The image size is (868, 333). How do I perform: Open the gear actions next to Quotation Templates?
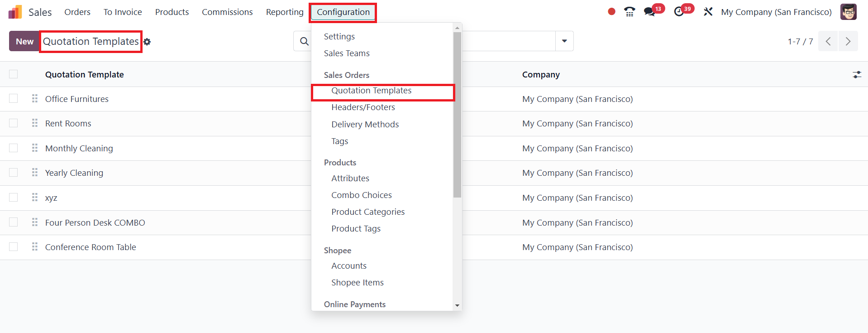pyautogui.click(x=147, y=42)
